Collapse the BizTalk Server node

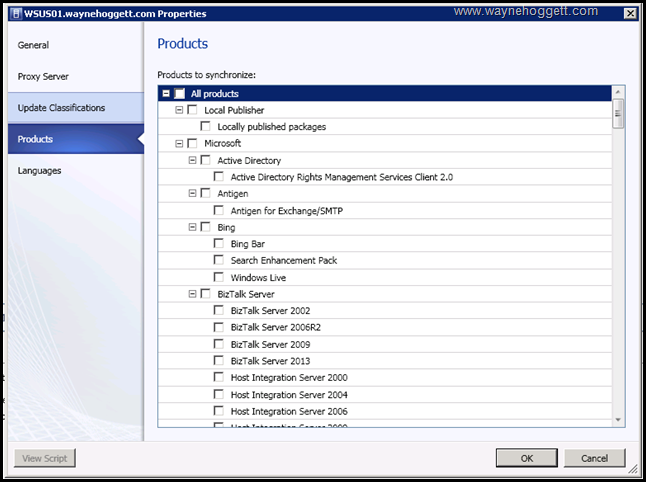point(192,294)
